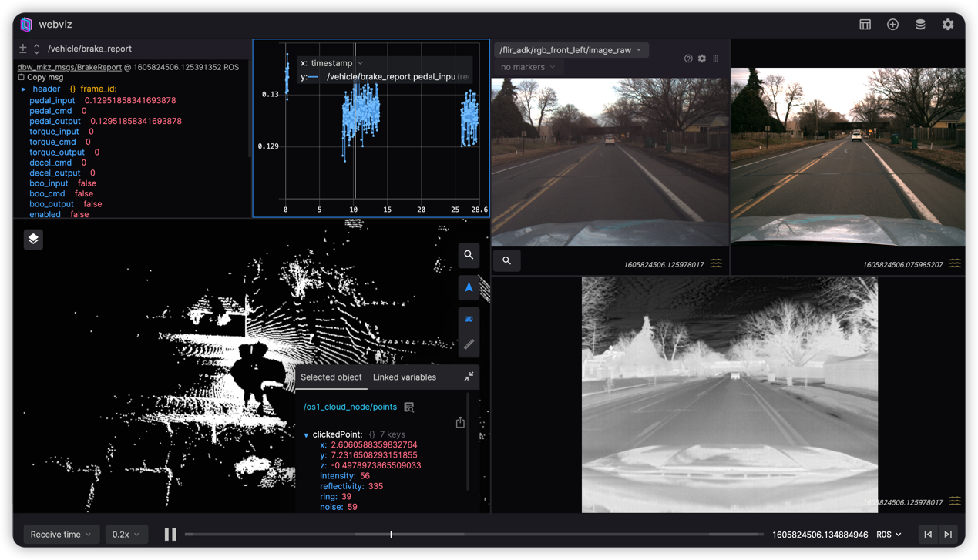The width and height of the screenshot is (978, 560).
Task: Open the /os1_cloud_node/points topic link
Action: click(x=350, y=407)
